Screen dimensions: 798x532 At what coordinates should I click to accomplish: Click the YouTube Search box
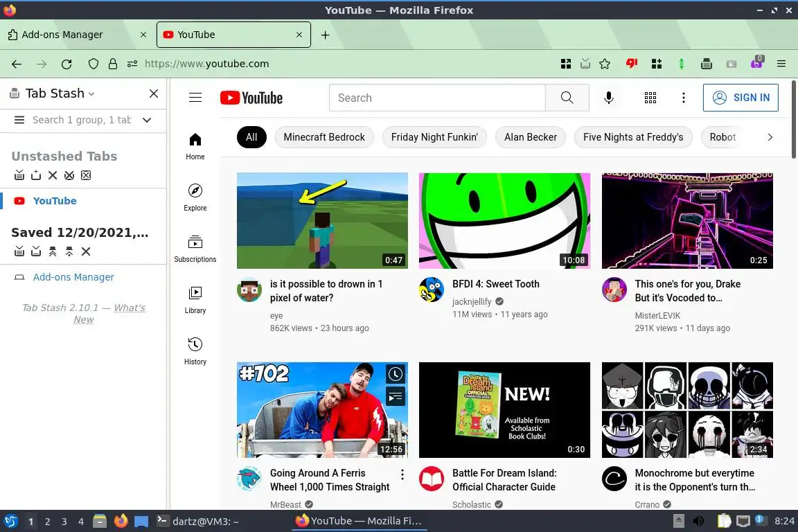437,98
